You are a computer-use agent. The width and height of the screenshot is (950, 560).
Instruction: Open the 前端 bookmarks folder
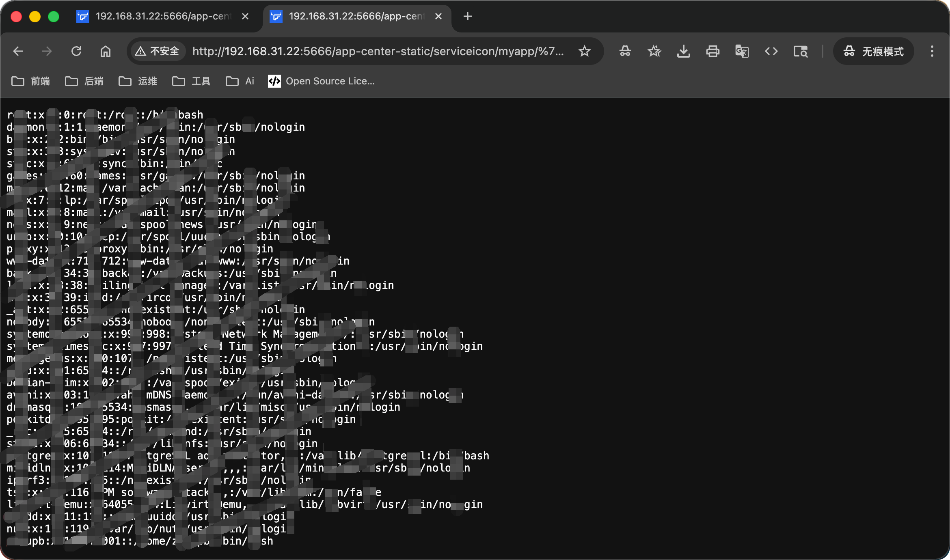coord(31,81)
